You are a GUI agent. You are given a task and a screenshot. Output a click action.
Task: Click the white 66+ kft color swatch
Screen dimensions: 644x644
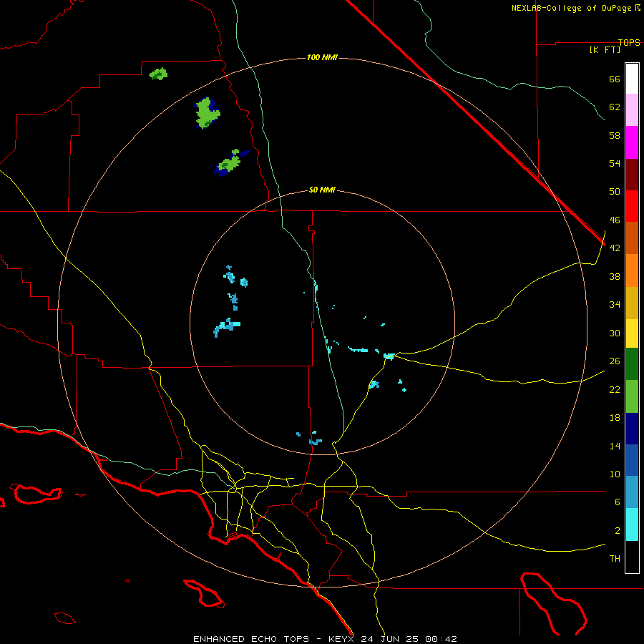point(632,79)
